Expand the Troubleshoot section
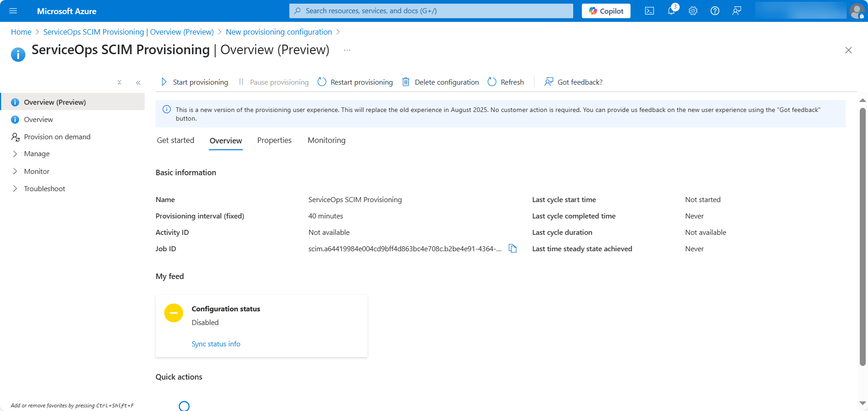868x411 pixels. click(44, 188)
